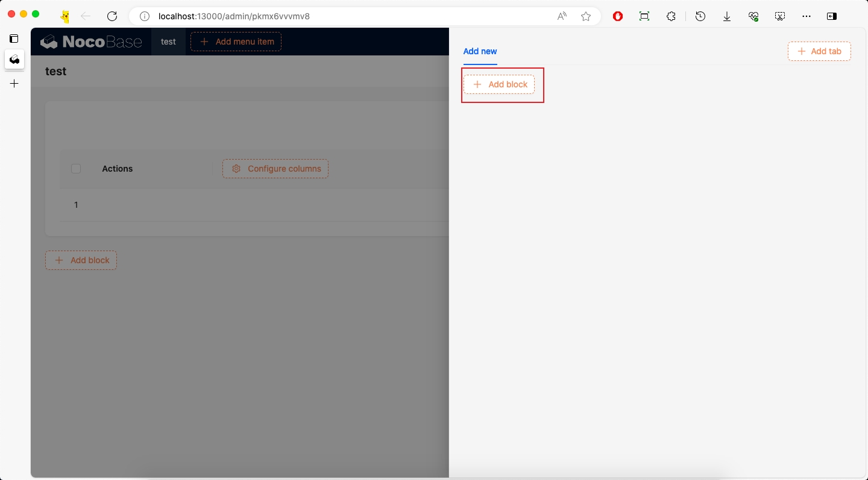View site information in the address bar
This screenshot has width=868, height=480.
(x=144, y=16)
